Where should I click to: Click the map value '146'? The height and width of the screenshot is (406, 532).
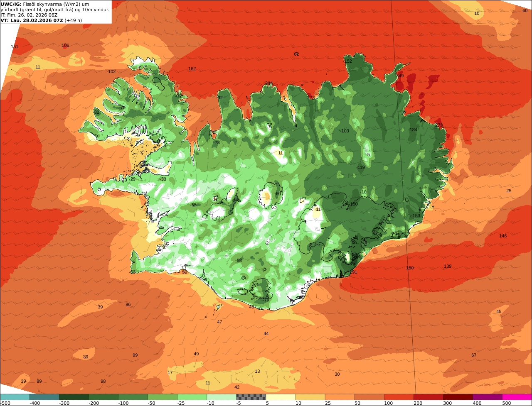click(x=503, y=236)
